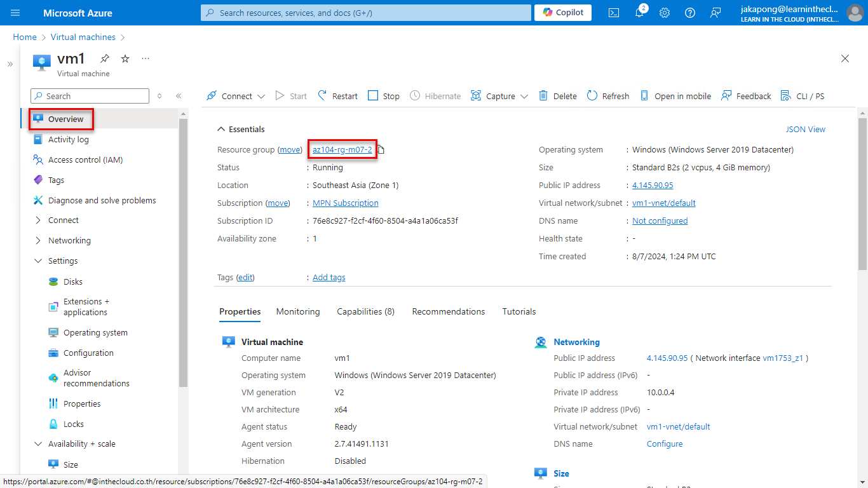Focus the sidebar Search field
The height and width of the screenshot is (488, 868).
(x=90, y=96)
